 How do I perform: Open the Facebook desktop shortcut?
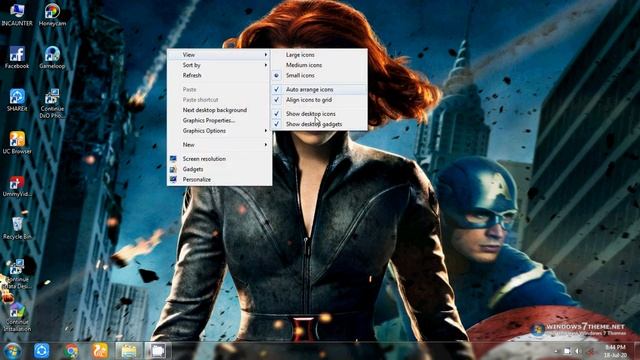coord(17,58)
